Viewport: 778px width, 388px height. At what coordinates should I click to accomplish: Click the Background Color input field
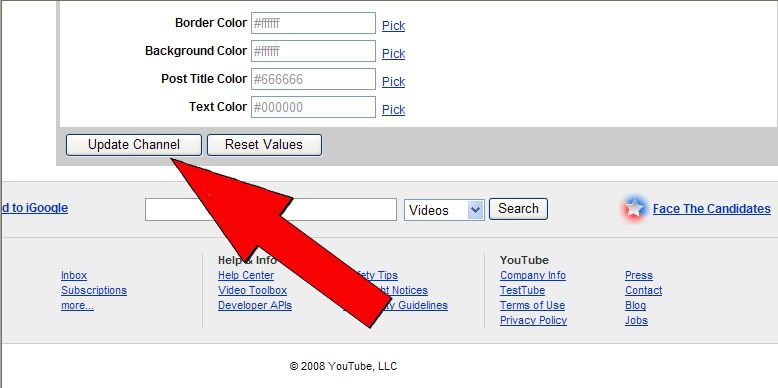[x=313, y=51]
